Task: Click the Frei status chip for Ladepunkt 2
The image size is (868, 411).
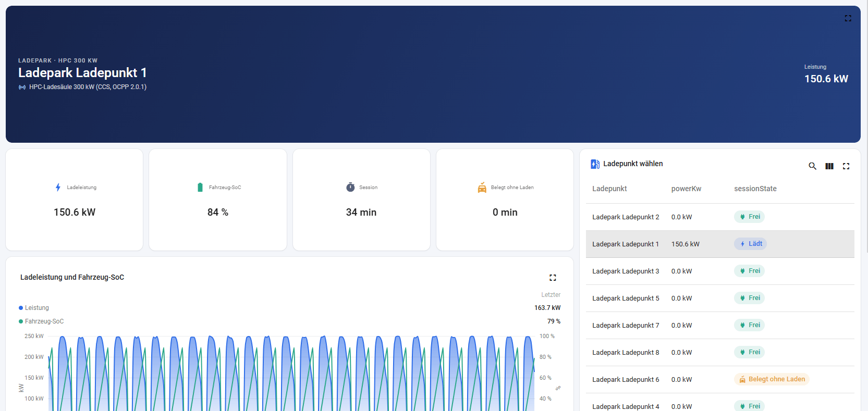Action: 749,217
